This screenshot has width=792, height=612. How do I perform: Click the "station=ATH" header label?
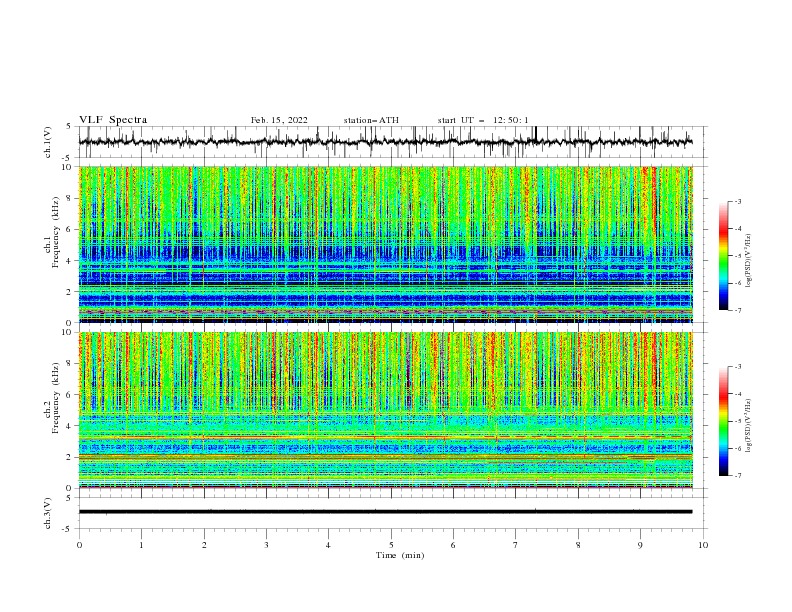371,120
